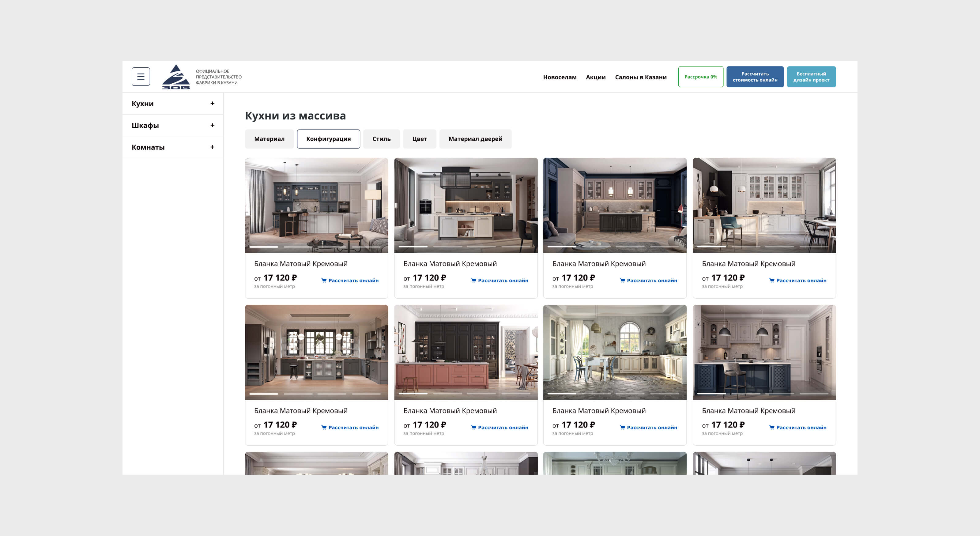980x536 pixels.
Task: Open the Цвет filter
Action: click(x=420, y=139)
